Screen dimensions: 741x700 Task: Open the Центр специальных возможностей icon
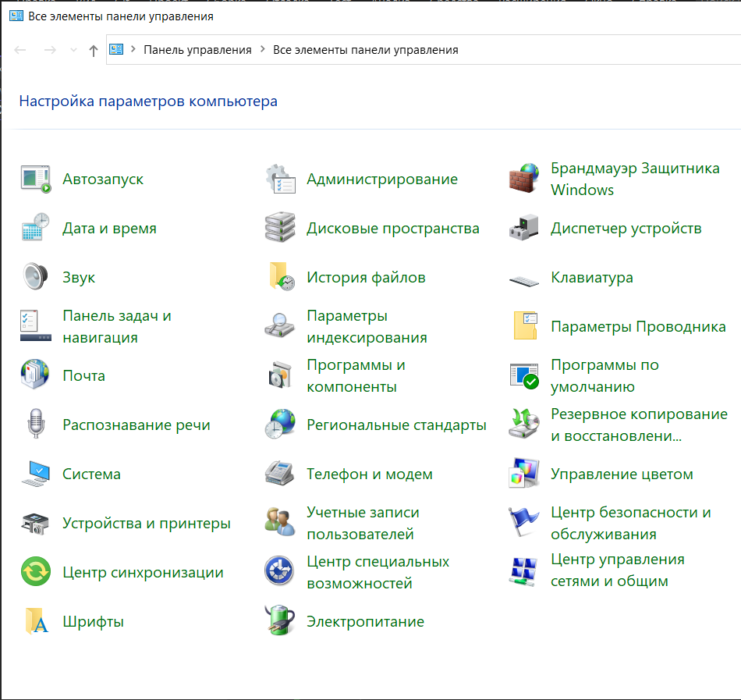click(x=280, y=572)
